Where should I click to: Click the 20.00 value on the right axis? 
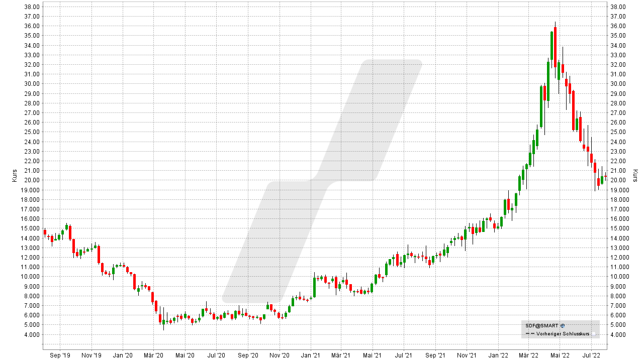tap(618, 180)
